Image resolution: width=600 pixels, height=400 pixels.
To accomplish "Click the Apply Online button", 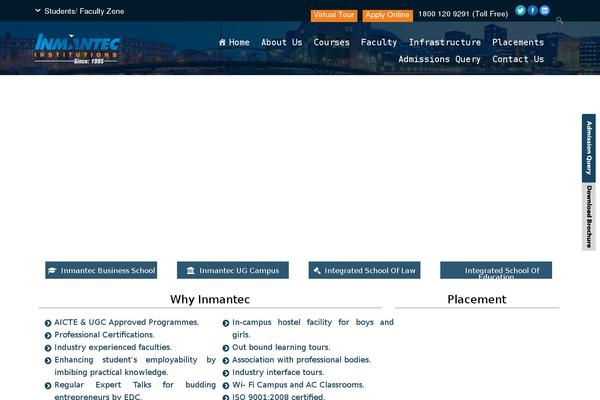I will point(387,15).
